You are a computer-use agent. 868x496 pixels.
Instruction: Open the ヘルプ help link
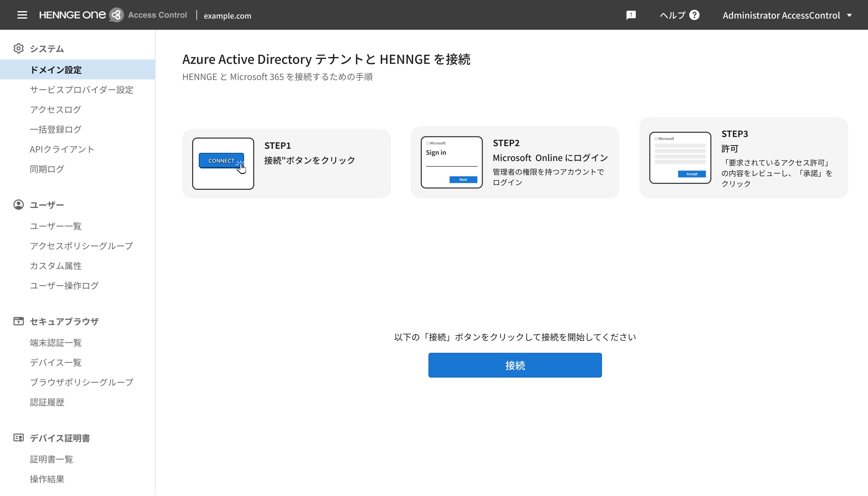click(679, 15)
